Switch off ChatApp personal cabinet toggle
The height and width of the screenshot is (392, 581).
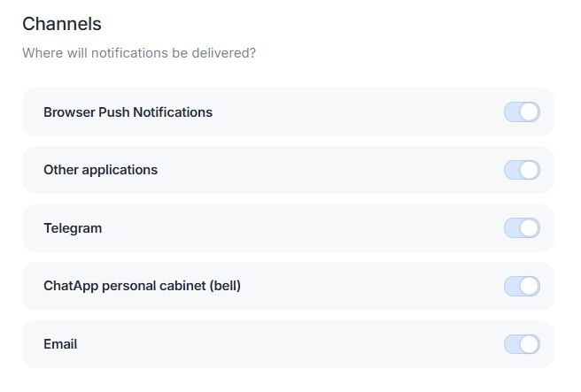(x=522, y=286)
